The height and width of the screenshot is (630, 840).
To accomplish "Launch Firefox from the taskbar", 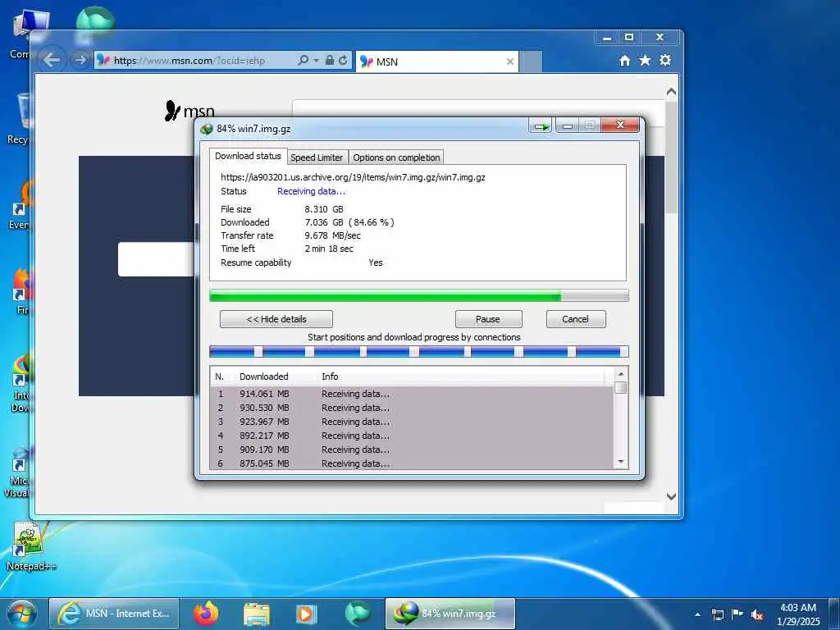I will pyautogui.click(x=206, y=614).
